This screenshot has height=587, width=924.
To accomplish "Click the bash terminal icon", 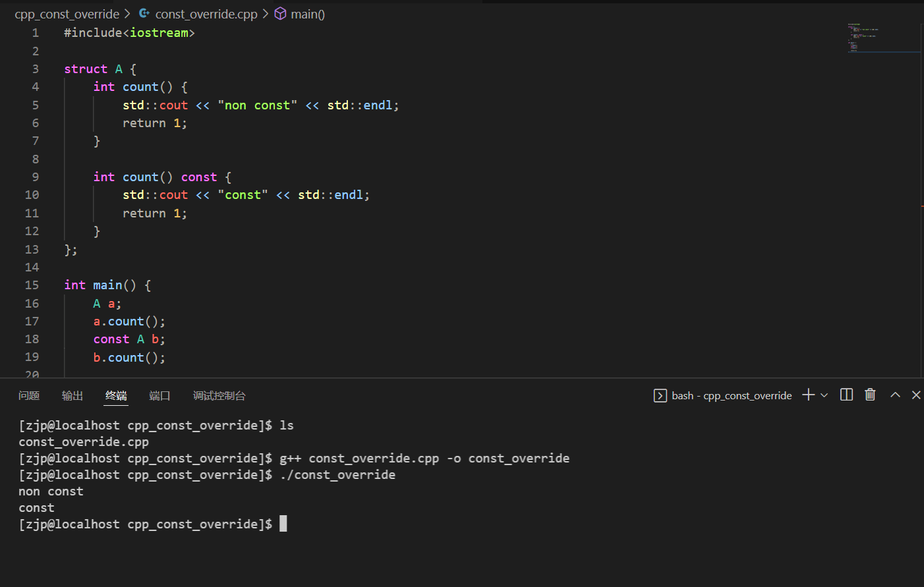I will pyautogui.click(x=660, y=395).
